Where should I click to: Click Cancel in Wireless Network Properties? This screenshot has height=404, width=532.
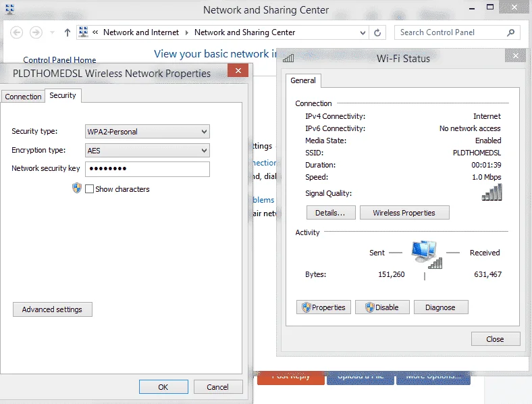point(218,386)
